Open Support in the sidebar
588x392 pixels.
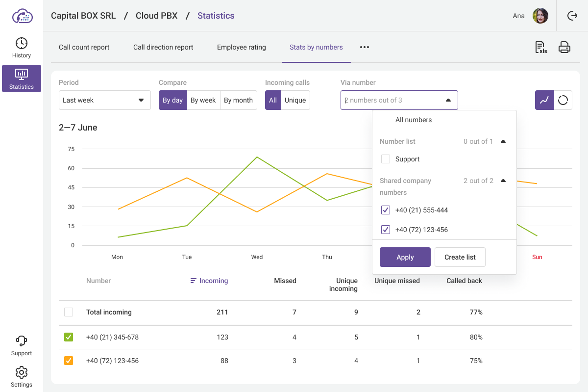22,345
